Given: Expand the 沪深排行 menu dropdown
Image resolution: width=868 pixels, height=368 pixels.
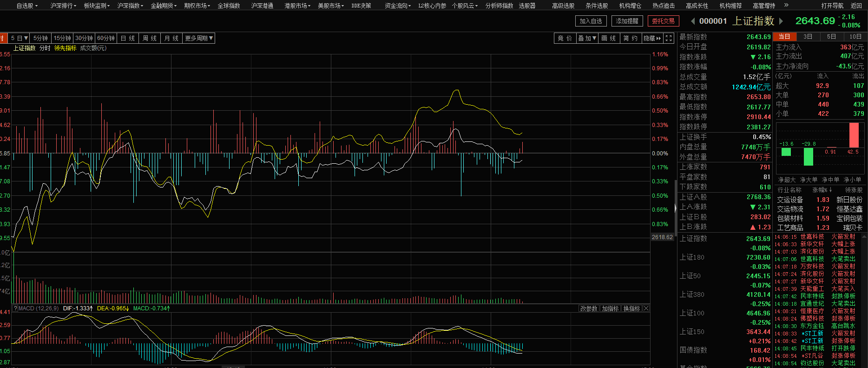Looking at the screenshot, I should point(63,6).
